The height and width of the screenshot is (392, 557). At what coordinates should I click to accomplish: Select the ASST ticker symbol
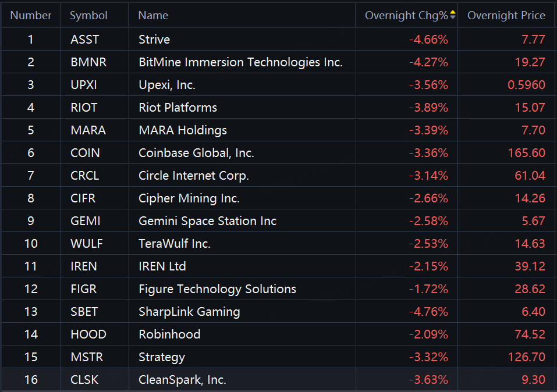coord(85,40)
